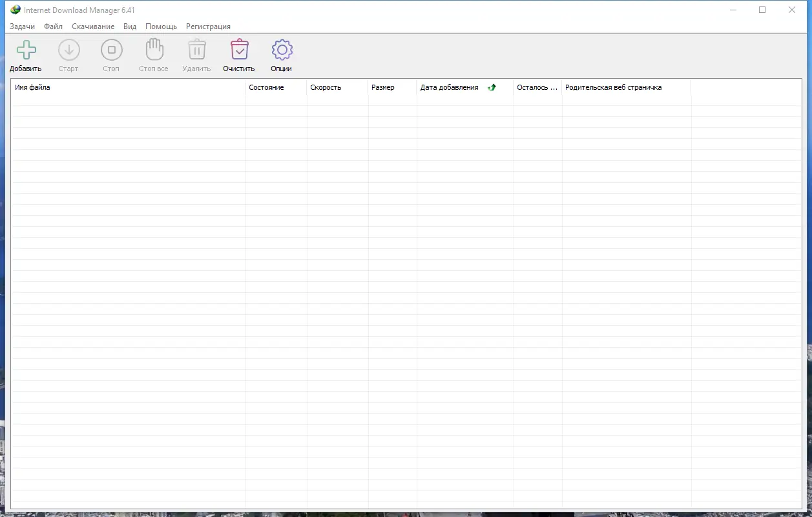Open the Помощь menu
The image size is (812, 517).
[161, 26]
